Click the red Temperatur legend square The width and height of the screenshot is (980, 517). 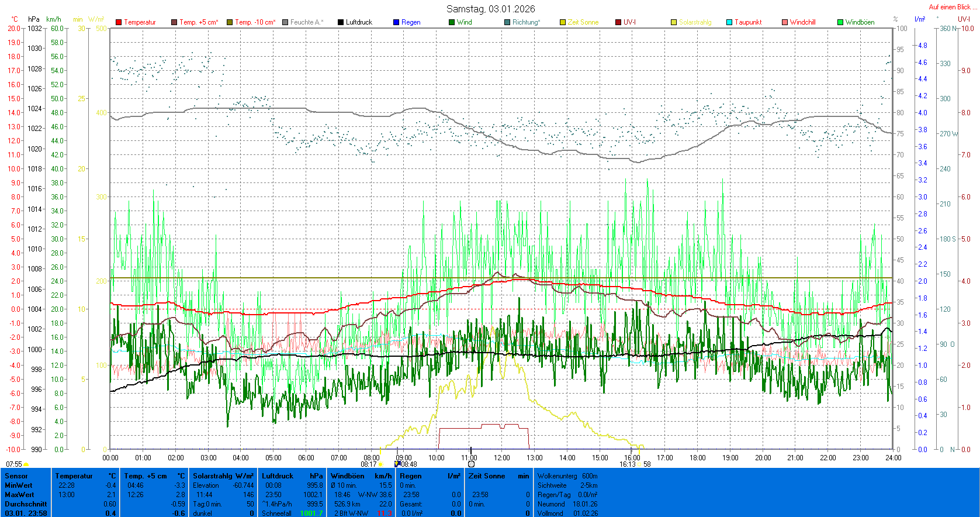coord(119,22)
